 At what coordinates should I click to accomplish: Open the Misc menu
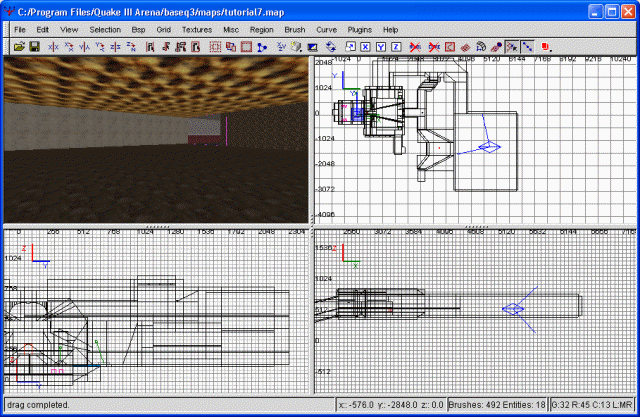tap(231, 30)
